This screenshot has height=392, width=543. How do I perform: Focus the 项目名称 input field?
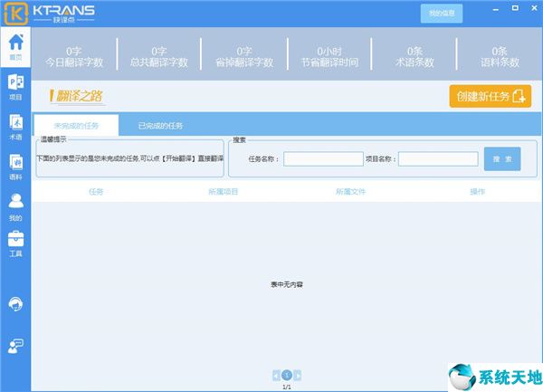(x=438, y=159)
